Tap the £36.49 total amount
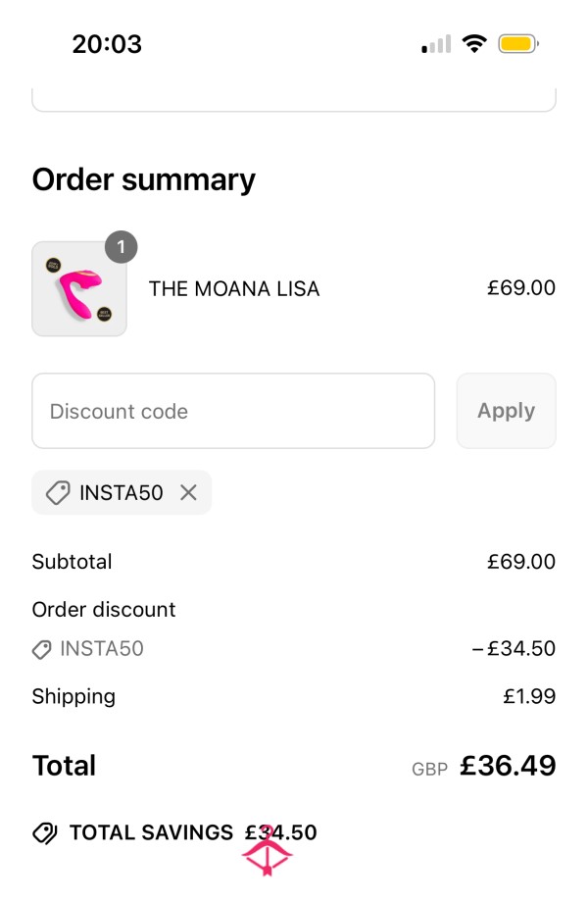The height and width of the screenshot is (904, 588). (x=508, y=766)
